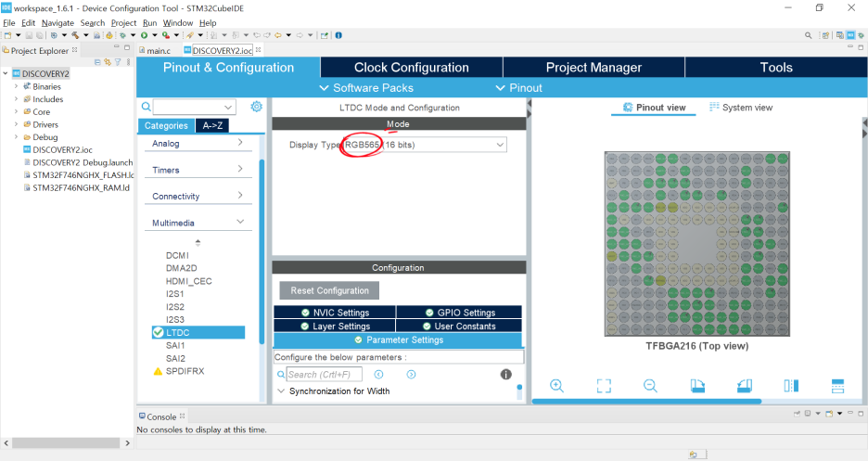Open the Tools tab
This screenshot has height=461, width=868.
pyautogui.click(x=776, y=68)
